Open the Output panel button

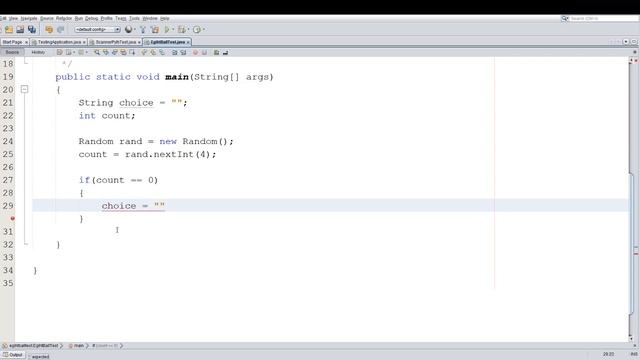pyautogui.click(x=13, y=355)
